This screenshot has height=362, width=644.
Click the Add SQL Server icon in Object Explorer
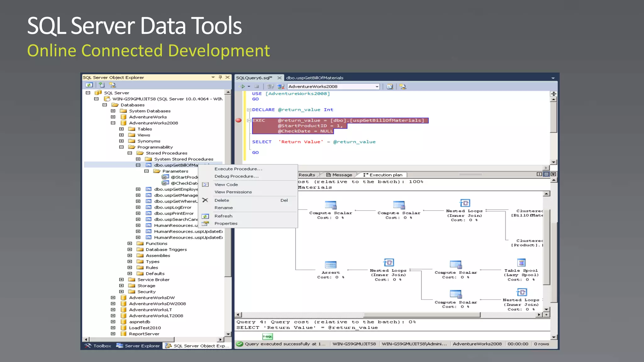[x=102, y=85]
